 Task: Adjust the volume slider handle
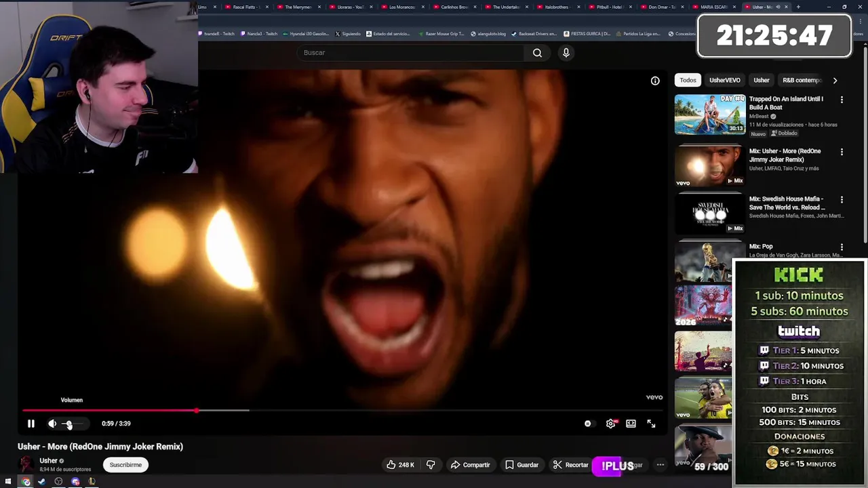point(68,424)
